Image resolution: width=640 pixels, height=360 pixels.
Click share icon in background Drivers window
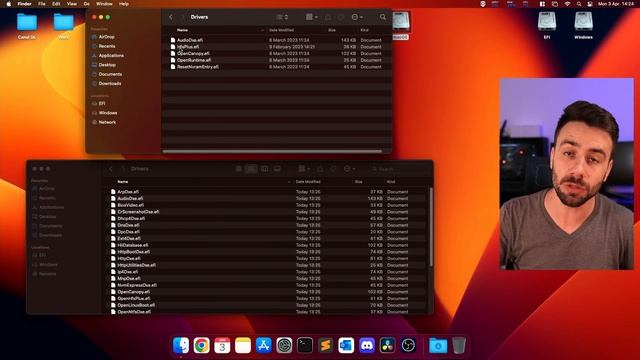pos(320,169)
